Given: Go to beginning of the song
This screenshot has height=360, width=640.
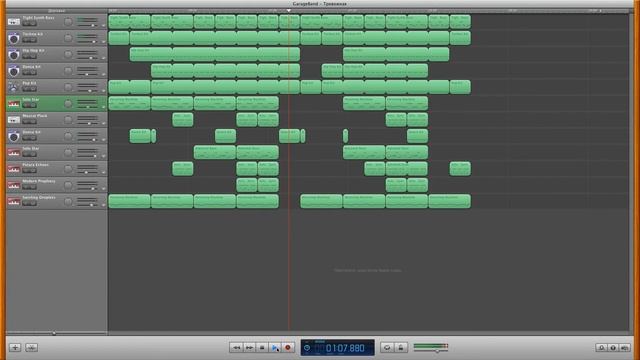Looking at the screenshot, I should point(262,347).
